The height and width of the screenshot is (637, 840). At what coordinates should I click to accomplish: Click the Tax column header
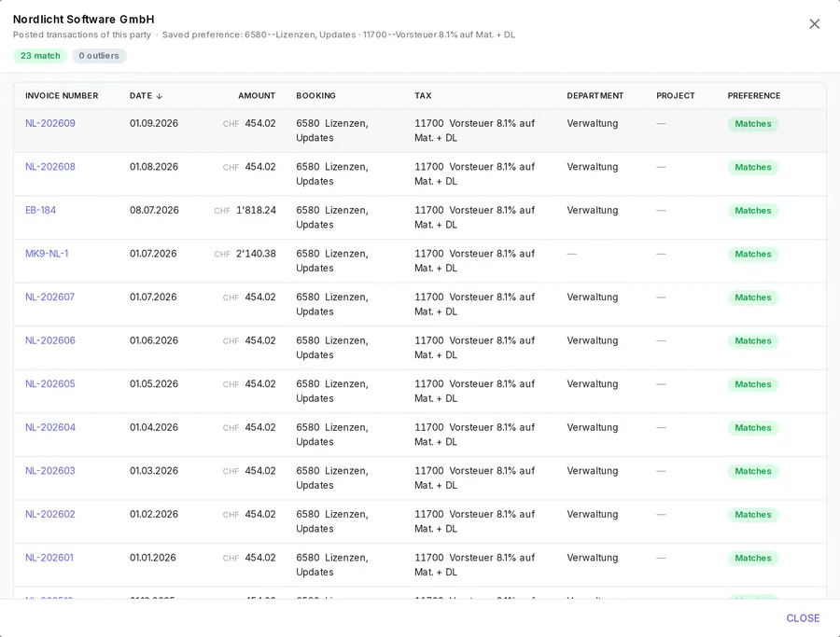click(x=423, y=96)
